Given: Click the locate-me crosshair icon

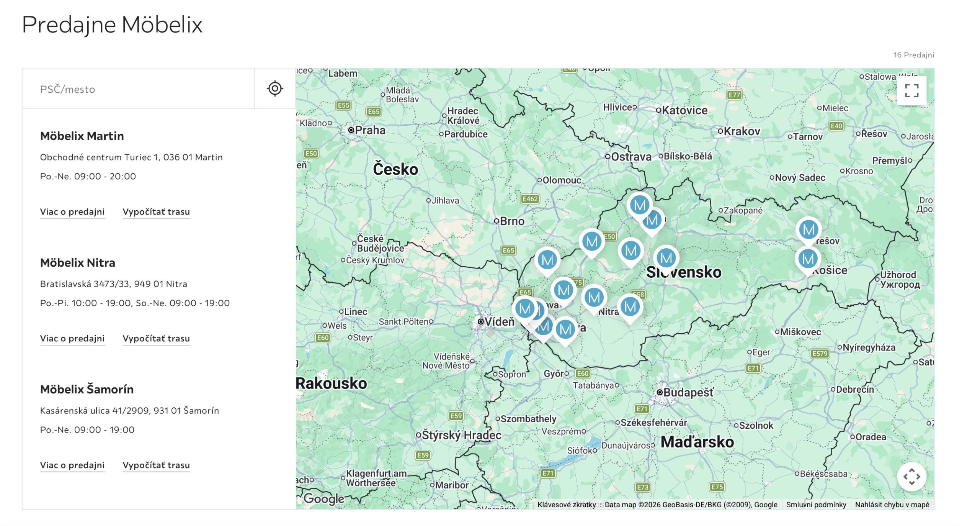Looking at the screenshot, I should point(274,88).
